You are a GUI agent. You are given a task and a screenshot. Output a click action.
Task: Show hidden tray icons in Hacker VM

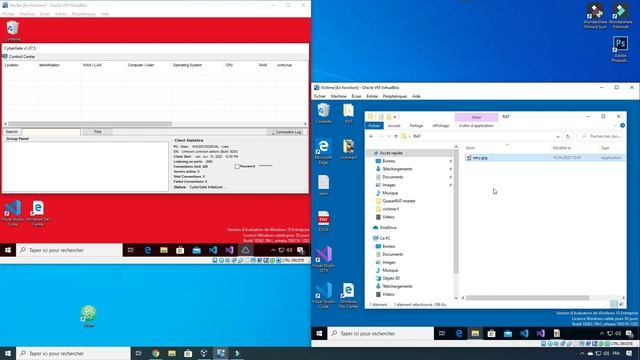[273, 250]
